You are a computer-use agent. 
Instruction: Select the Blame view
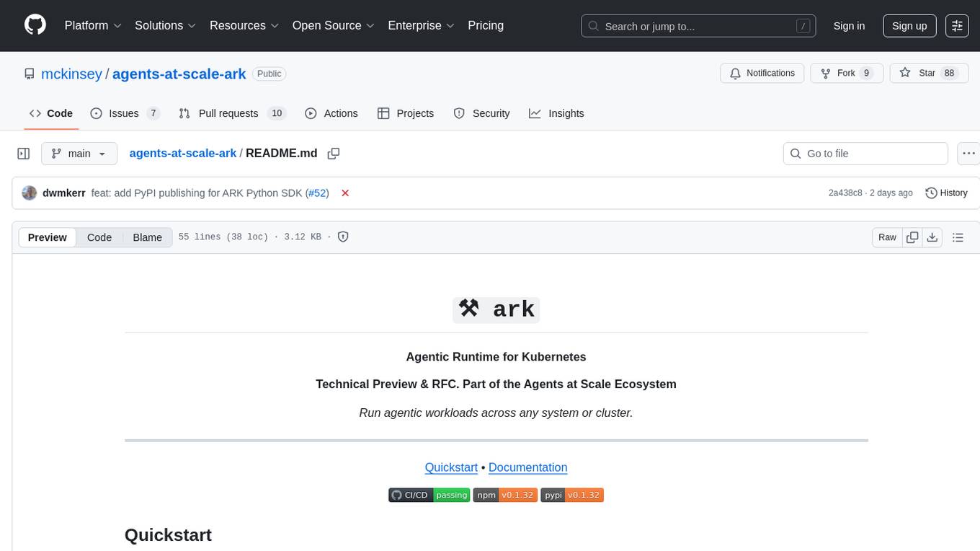147,237
